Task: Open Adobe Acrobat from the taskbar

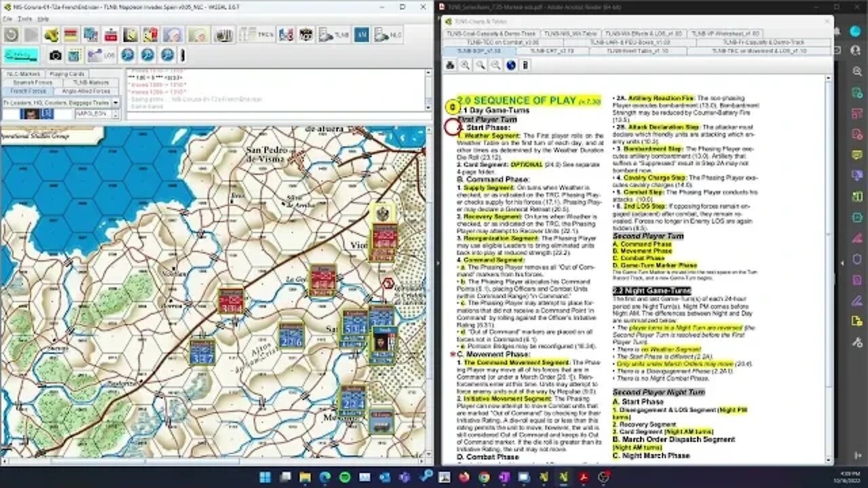Action: tap(583, 477)
